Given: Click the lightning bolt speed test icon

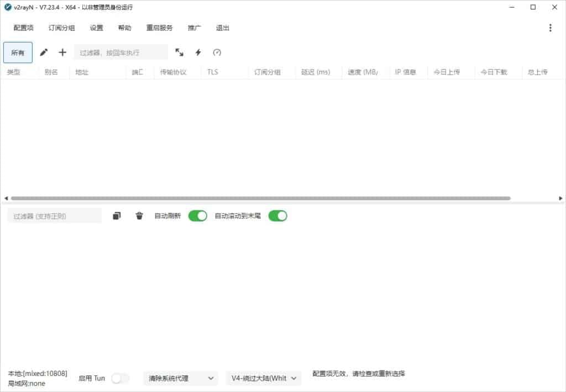Looking at the screenshot, I should (x=198, y=53).
